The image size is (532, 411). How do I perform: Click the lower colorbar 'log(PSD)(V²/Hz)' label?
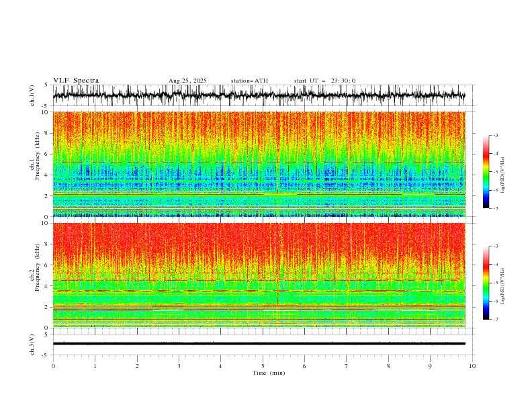point(503,286)
